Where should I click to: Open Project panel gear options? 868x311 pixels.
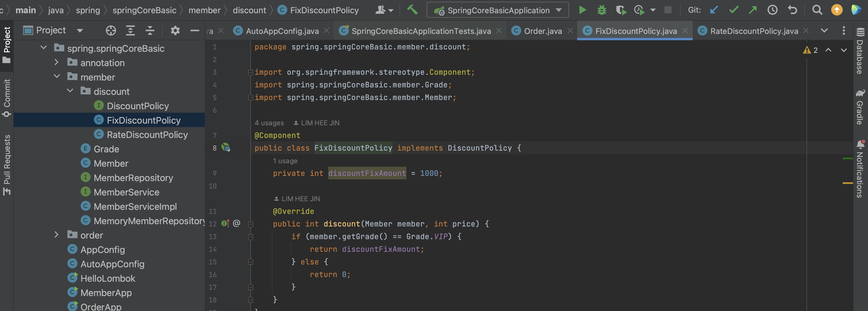(175, 31)
